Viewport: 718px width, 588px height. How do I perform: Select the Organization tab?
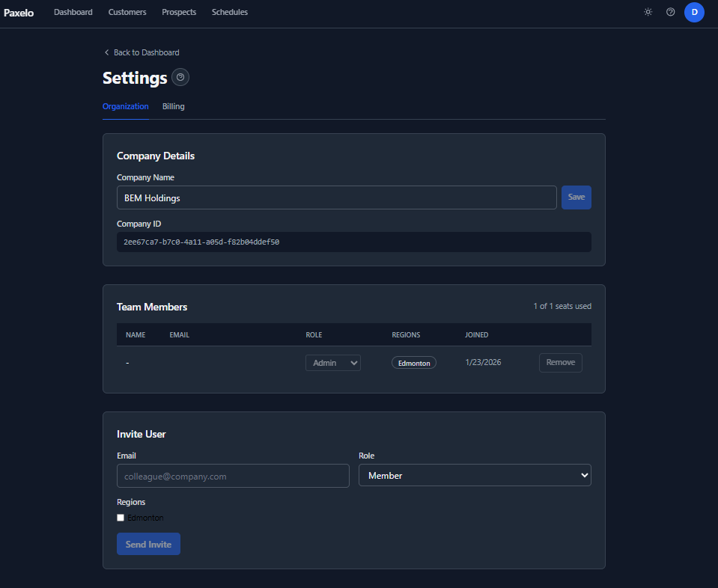click(125, 106)
